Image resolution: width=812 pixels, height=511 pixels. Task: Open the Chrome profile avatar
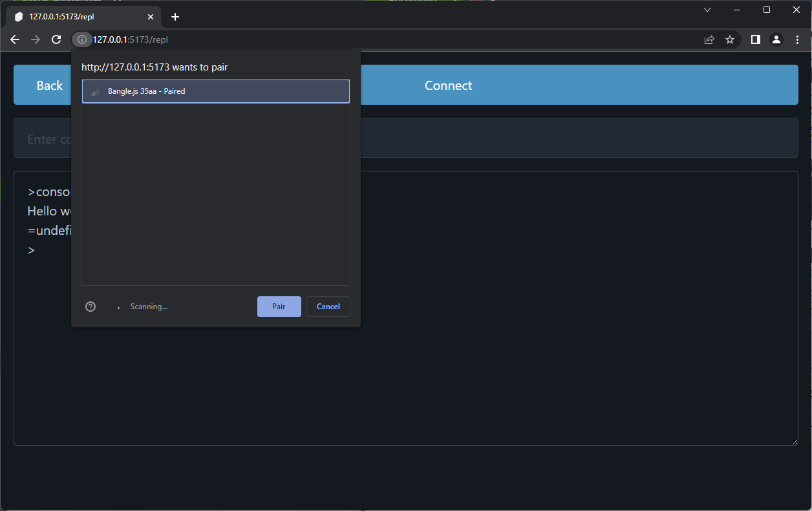tap(776, 39)
